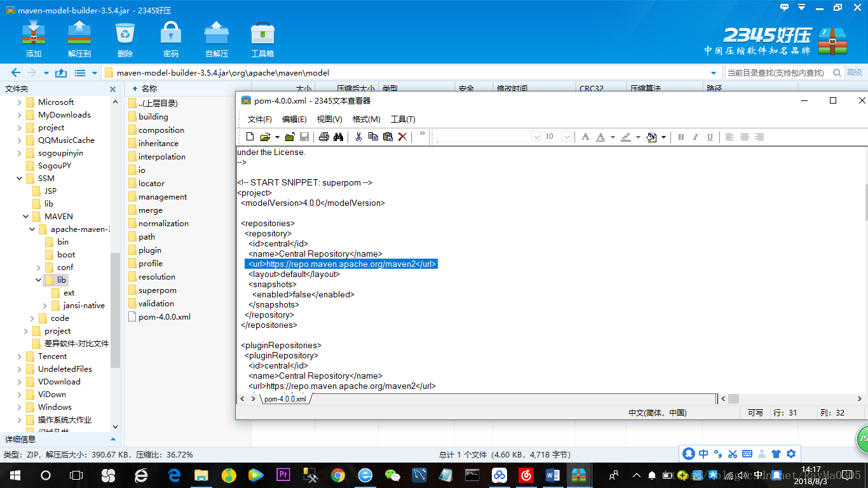Open the fill bucket color dropdown arrow

coord(663,137)
